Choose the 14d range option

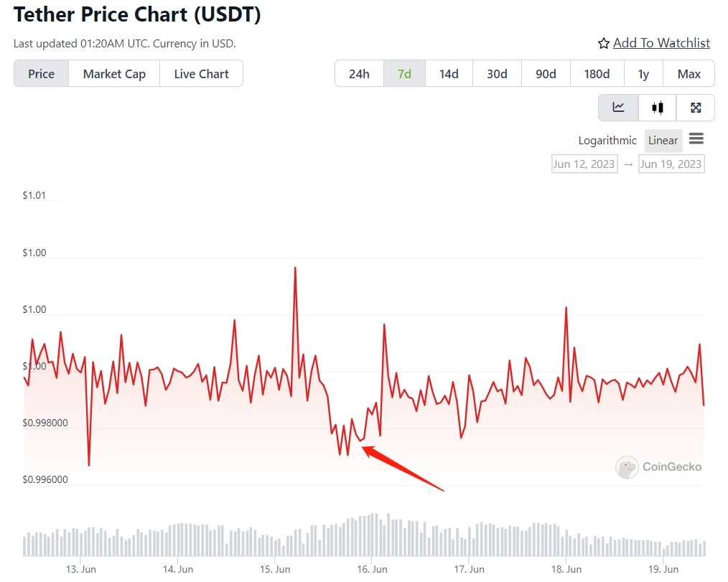click(x=449, y=74)
